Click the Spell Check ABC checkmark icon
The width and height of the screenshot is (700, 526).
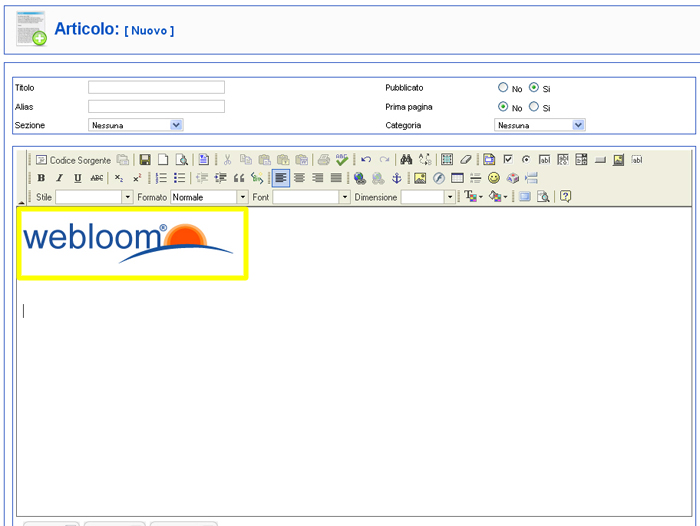coord(342,159)
